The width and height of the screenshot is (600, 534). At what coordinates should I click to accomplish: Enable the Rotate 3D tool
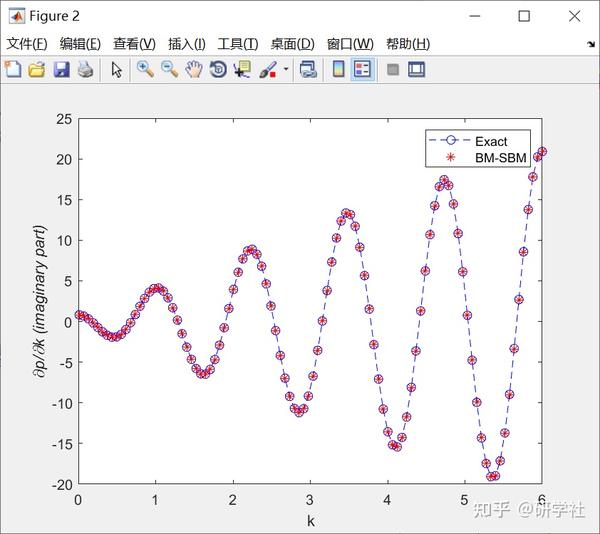click(218, 70)
